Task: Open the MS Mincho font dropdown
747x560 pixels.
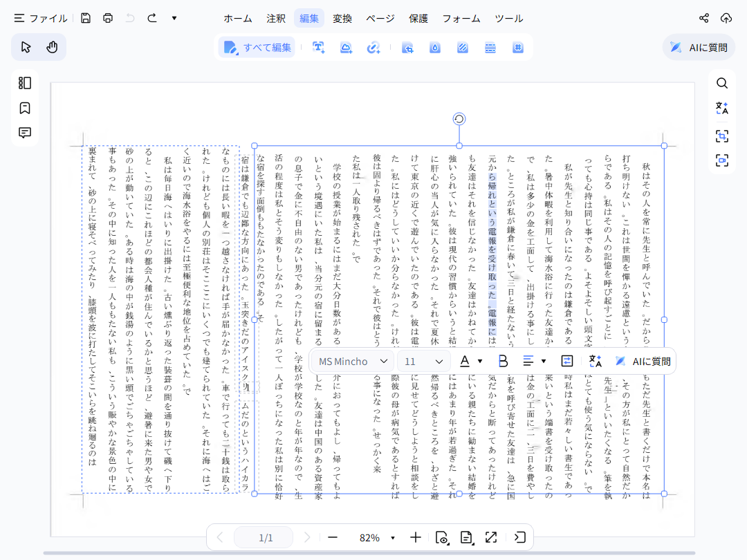Action: [353, 362]
